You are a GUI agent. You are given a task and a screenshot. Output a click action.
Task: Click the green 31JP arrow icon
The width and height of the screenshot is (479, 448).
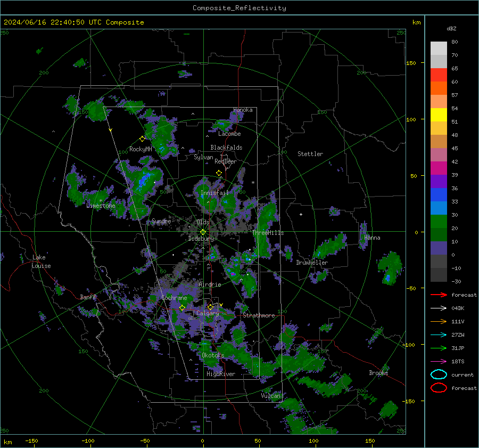coord(439,348)
